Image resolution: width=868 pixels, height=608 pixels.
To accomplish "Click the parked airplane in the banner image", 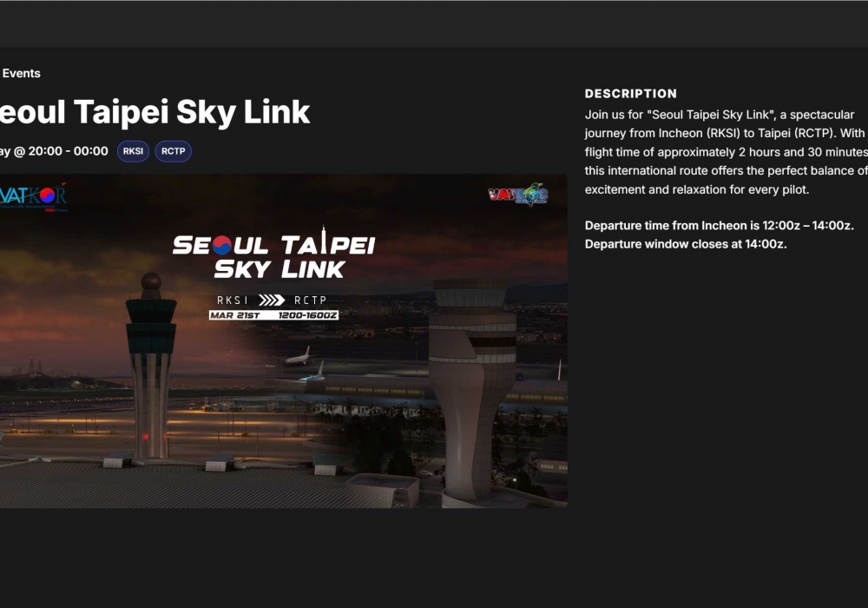I will (x=297, y=356).
